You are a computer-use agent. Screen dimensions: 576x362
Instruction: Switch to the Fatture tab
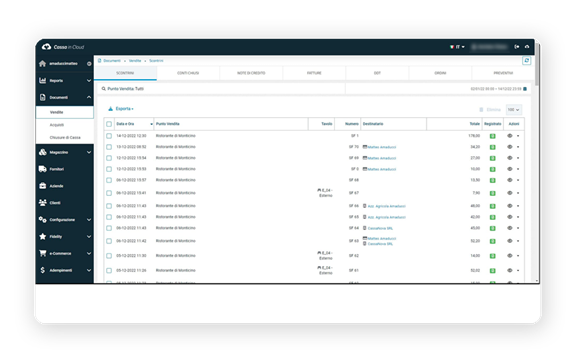click(314, 73)
